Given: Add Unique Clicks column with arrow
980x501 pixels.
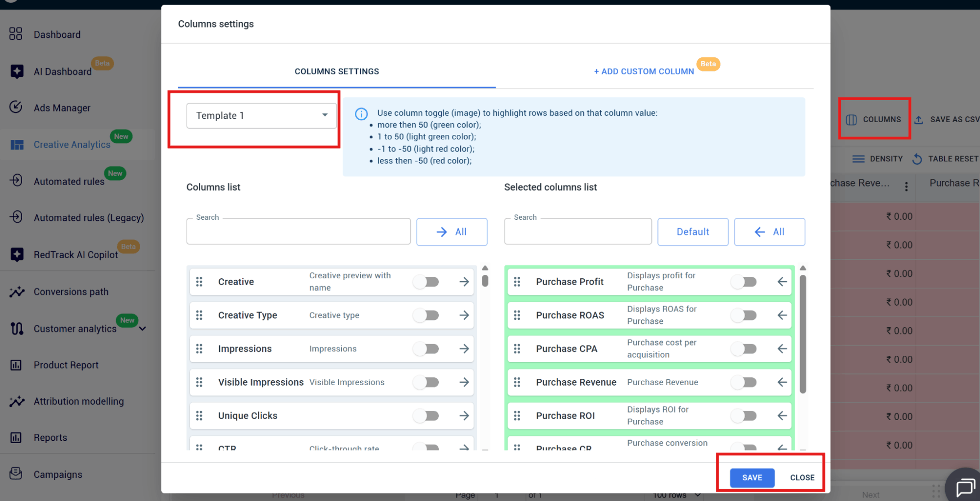Looking at the screenshot, I should [x=464, y=416].
